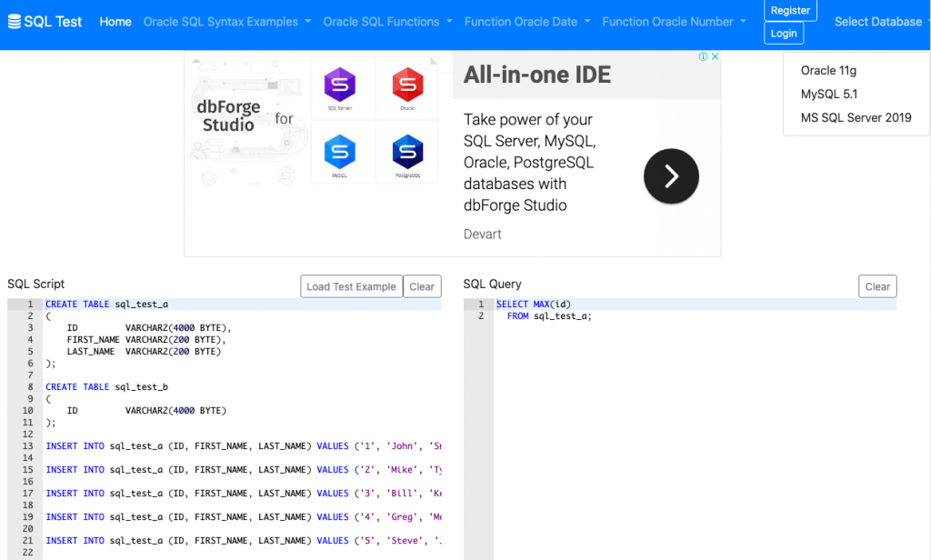Clear the SQL Query editor
This screenshot has width=931, height=560.
pyautogui.click(x=877, y=286)
